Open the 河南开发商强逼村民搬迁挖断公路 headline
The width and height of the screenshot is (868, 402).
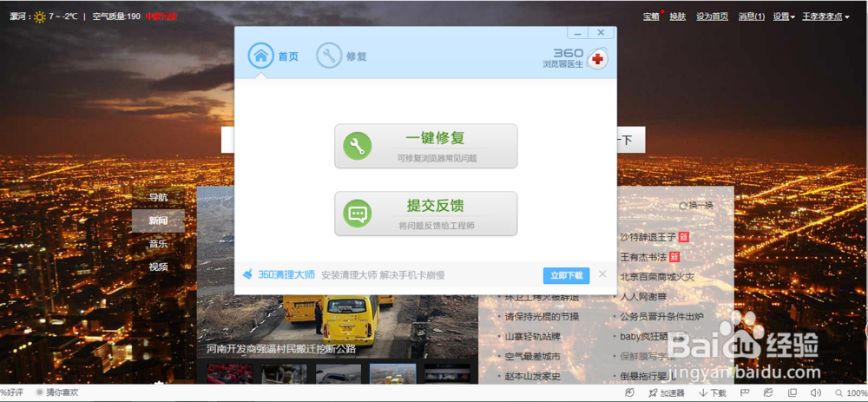(281, 350)
